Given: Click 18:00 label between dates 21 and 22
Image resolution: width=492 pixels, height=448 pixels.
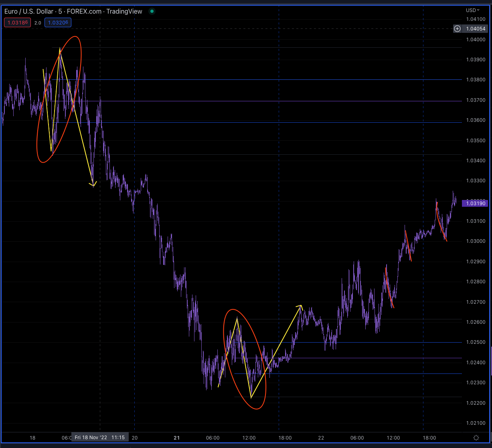Looking at the screenshot, I should [285, 438].
